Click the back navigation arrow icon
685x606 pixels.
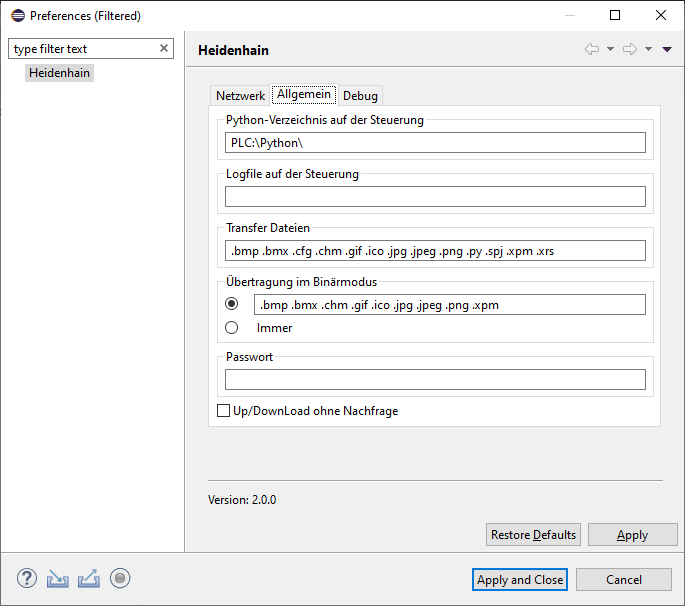click(592, 49)
